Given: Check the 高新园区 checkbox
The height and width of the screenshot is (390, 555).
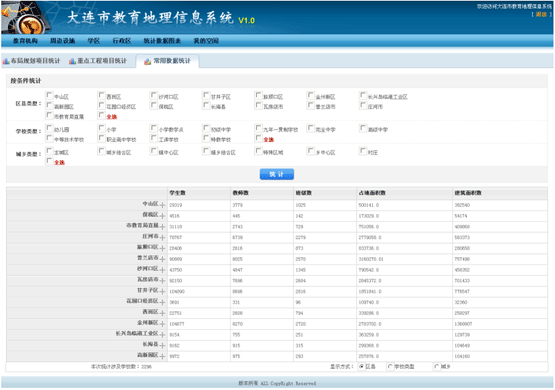Looking at the screenshot, I should [50, 105].
